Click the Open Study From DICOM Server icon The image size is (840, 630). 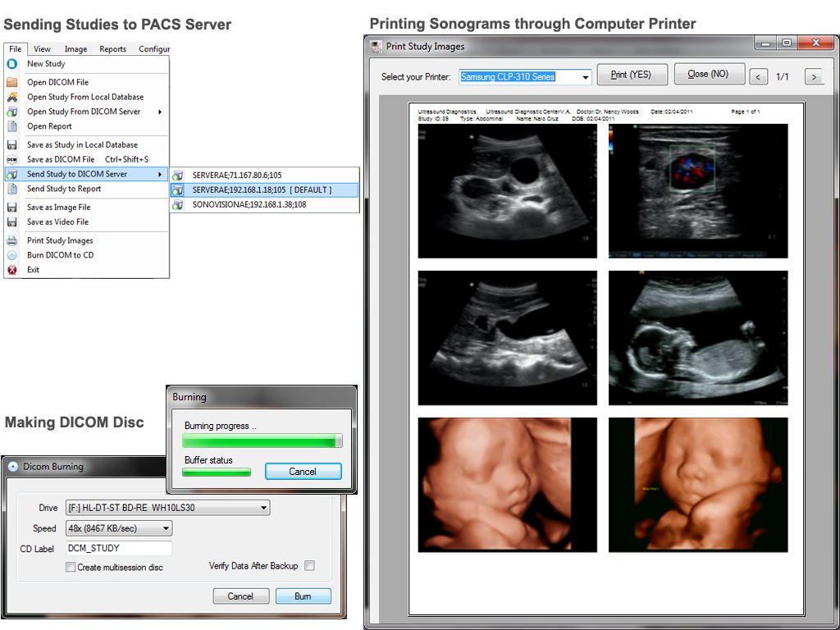11,112
